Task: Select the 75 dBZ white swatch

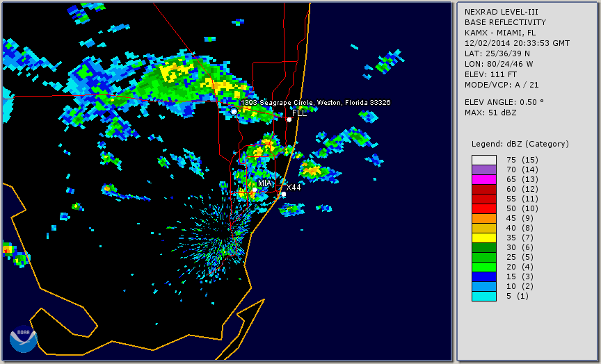Action: pos(484,160)
